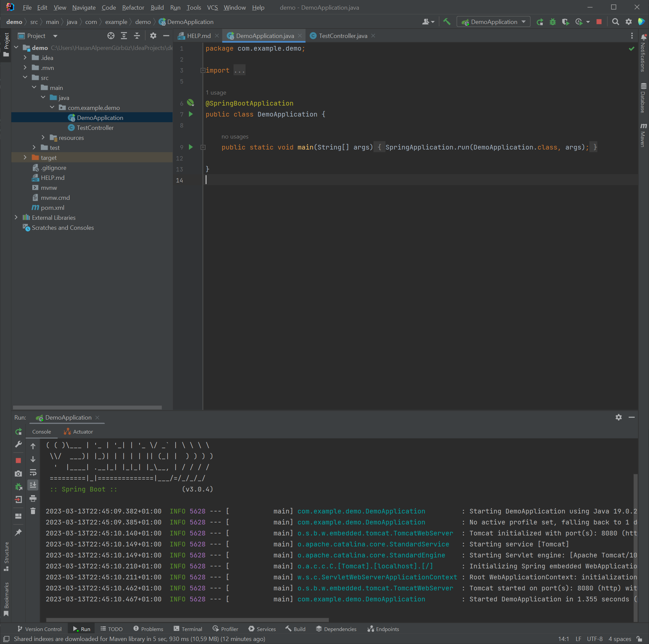The width and height of the screenshot is (649, 644).
Task: Toggle soft-wrap in console
Action: (33, 473)
